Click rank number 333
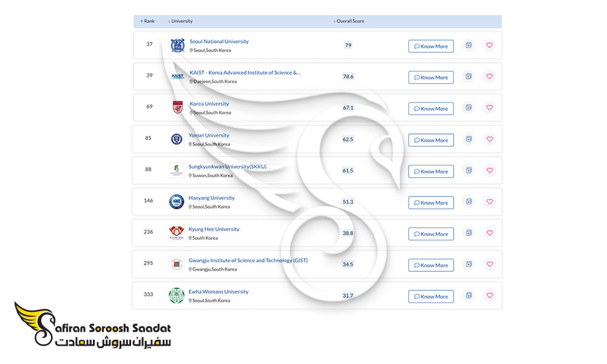The width and height of the screenshot is (607, 364). (x=148, y=294)
